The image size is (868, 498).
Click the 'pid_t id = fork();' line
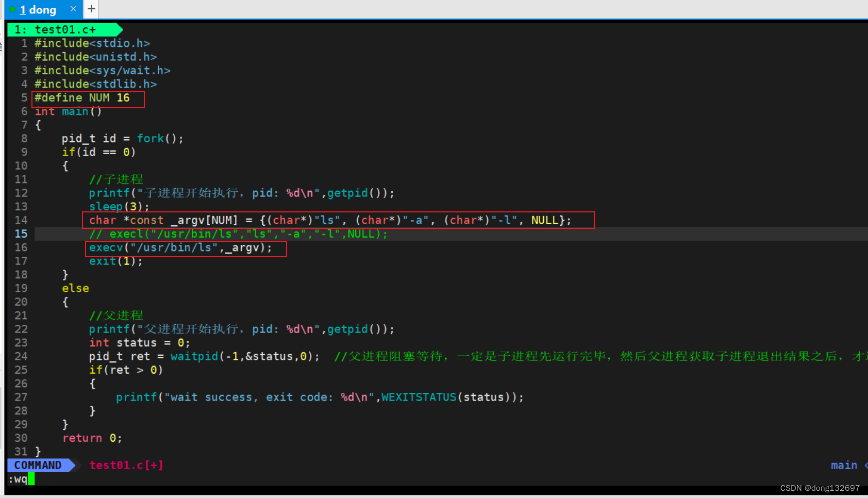122,139
